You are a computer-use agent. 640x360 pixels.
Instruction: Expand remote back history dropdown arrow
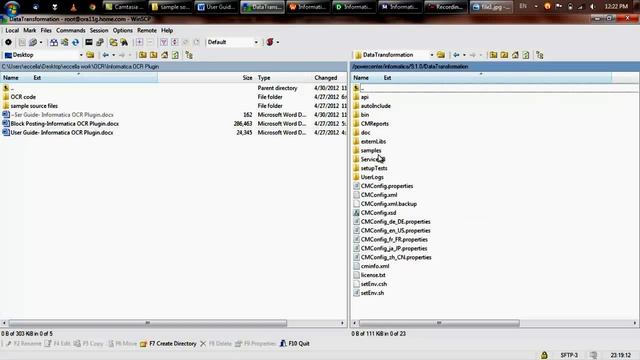464,55
